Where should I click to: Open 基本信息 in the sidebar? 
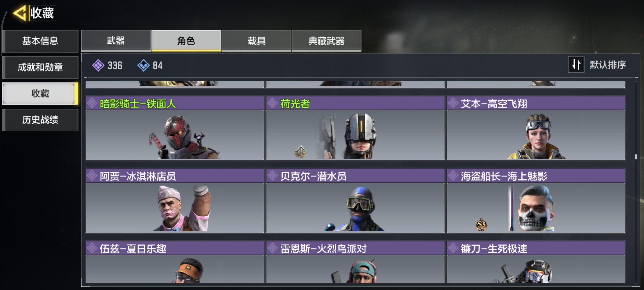click(40, 41)
